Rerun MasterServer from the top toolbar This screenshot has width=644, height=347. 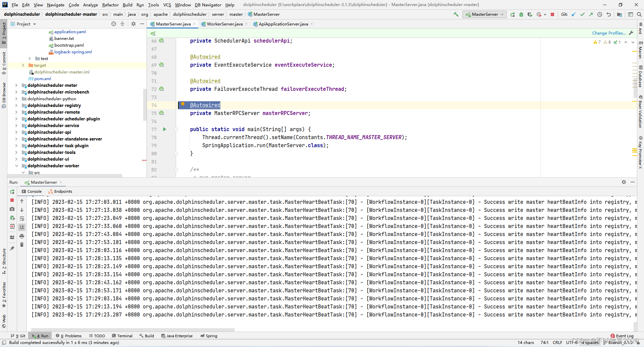[513, 14]
